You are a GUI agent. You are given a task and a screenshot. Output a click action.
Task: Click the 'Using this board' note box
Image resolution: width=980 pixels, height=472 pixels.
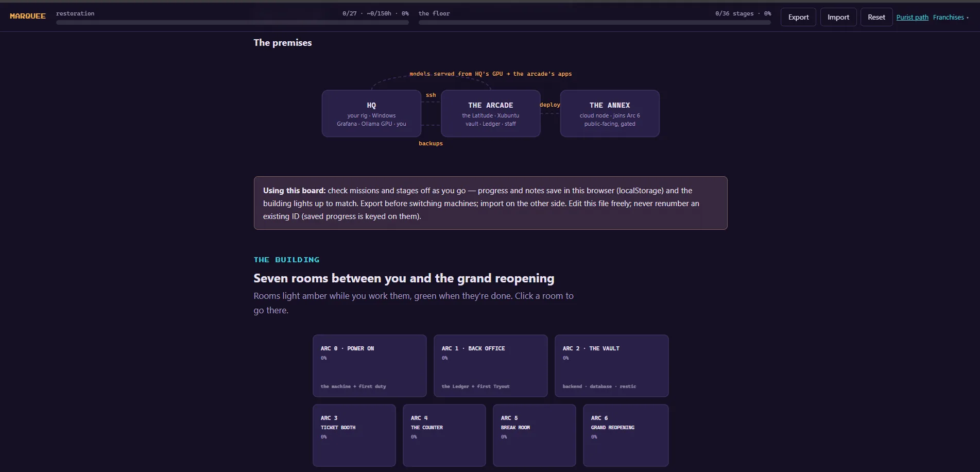coord(491,203)
